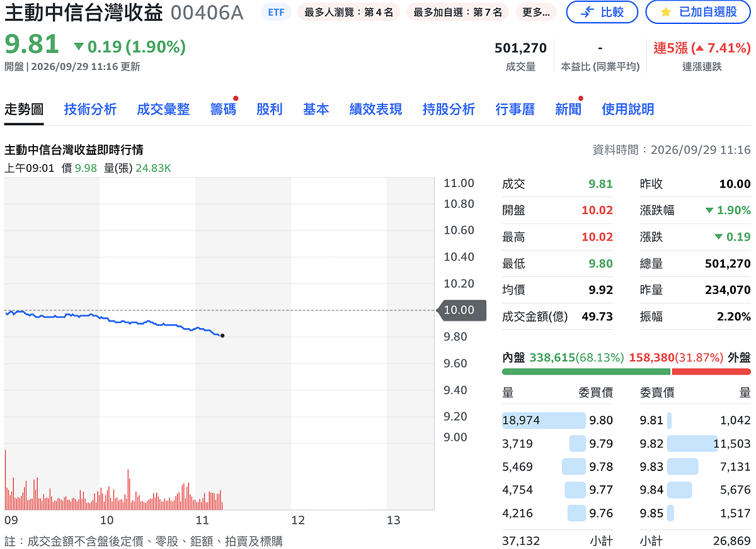Open the 股利 tab
756x549 pixels.
pos(269,109)
